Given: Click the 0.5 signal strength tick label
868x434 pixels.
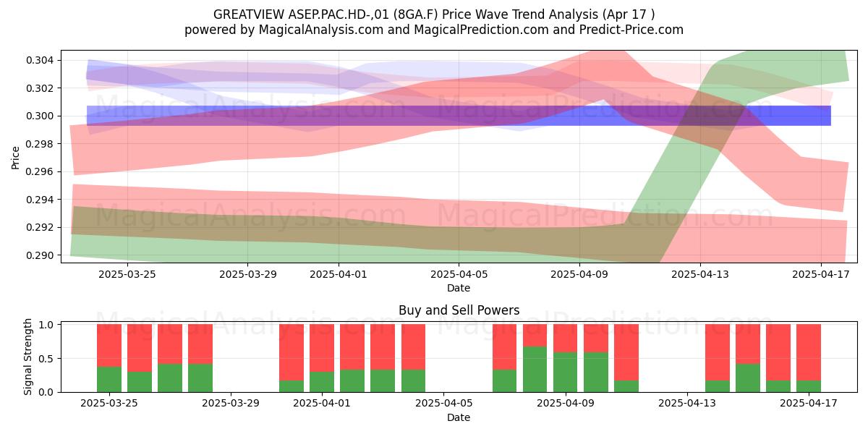Looking at the screenshot, I should coord(48,359).
